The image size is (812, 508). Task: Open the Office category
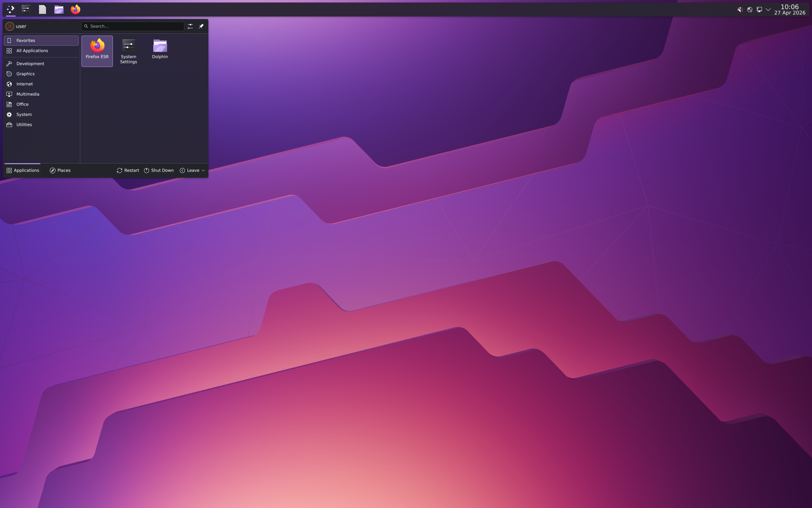coord(41,104)
